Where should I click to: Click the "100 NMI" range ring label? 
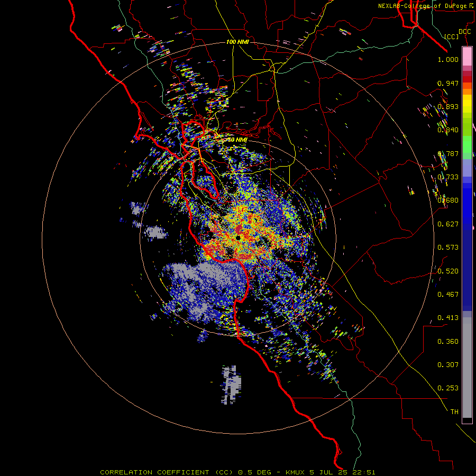237,42
